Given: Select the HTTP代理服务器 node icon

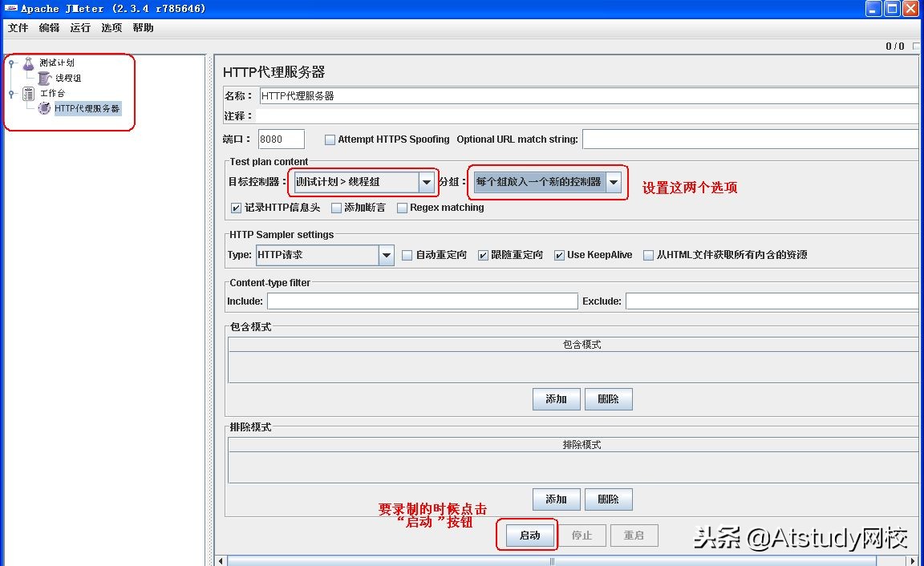Looking at the screenshot, I should [44, 108].
